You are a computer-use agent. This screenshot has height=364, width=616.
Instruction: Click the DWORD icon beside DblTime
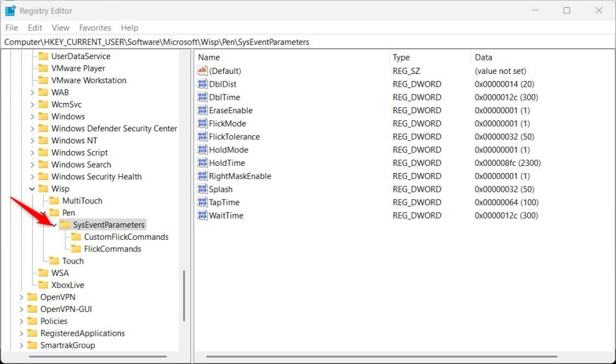tap(203, 97)
